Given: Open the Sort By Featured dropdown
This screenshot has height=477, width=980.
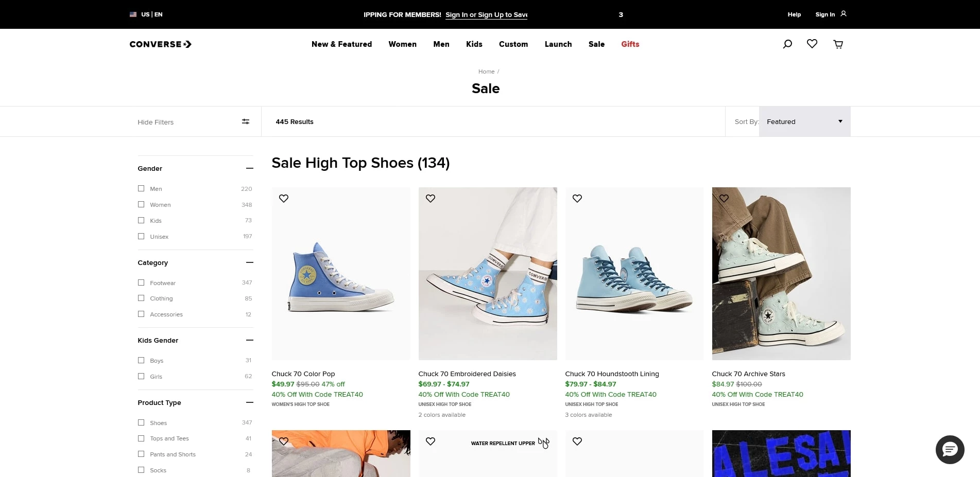Looking at the screenshot, I should 804,122.
